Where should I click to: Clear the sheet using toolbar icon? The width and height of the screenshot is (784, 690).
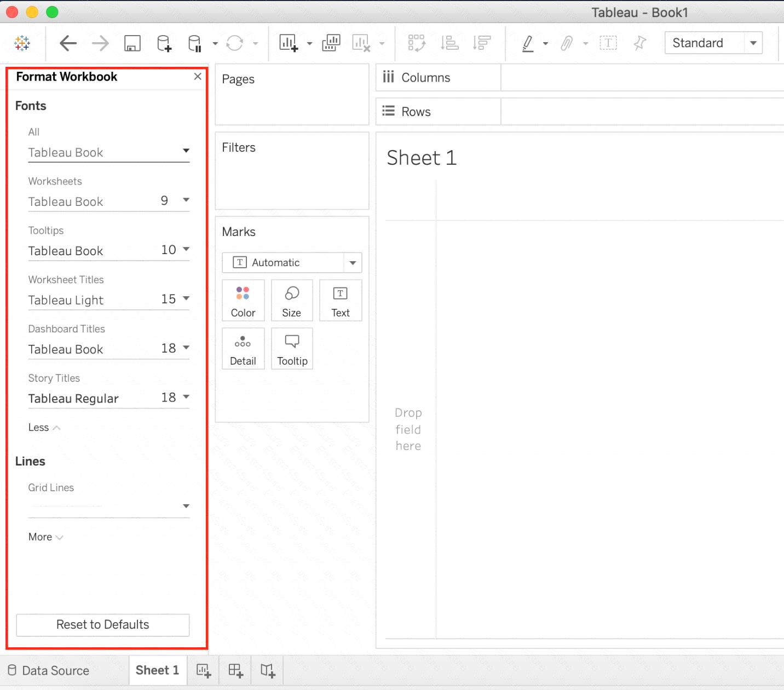click(x=361, y=43)
